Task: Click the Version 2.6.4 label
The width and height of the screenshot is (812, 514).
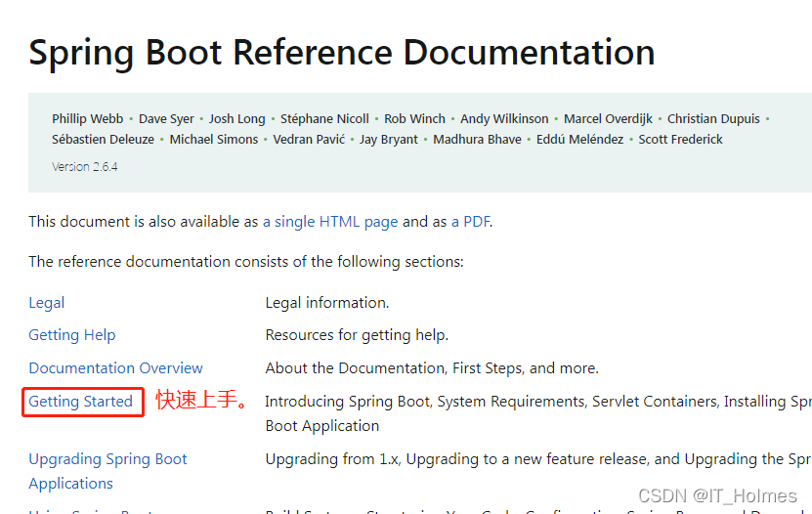Action: click(x=84, y=167)
